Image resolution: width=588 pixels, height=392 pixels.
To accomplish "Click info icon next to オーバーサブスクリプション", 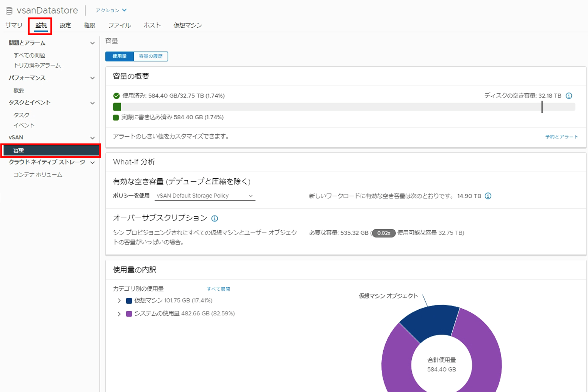I will tap(215, 218).
